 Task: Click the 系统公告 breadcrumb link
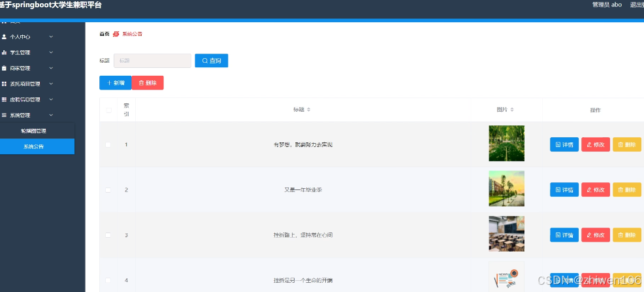click(132, 34)
